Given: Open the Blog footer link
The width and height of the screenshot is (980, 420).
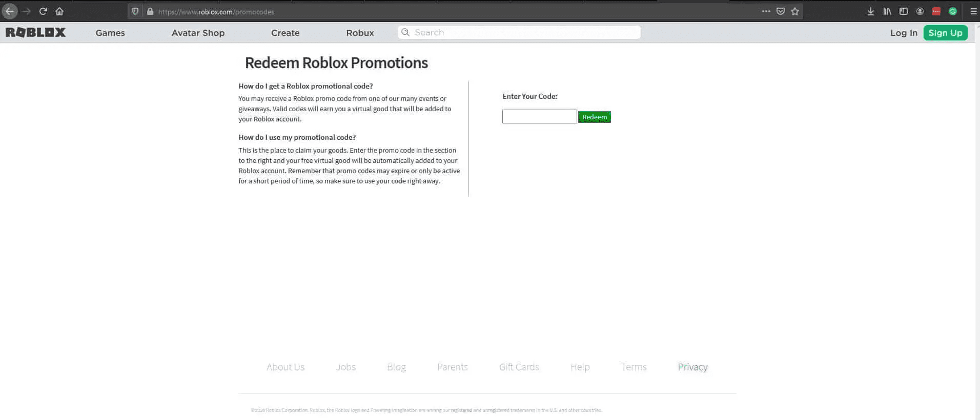Looking at the screenshot, I should pyautogui.click(x=396, y=367).
